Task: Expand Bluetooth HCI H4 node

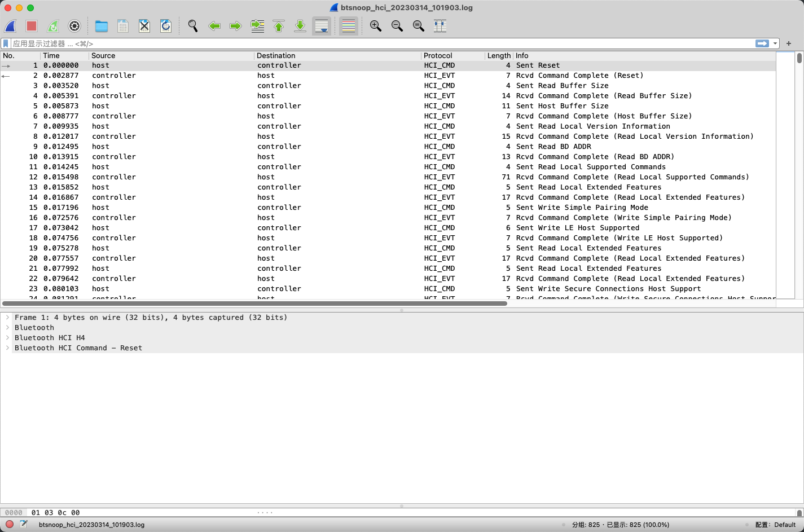Action: pyautogui.click(x=7, y=338)
